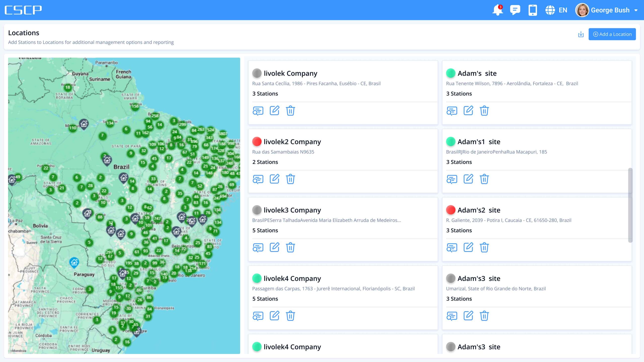Click livolek3 Company's 5 Stations text

click(265, 230)
